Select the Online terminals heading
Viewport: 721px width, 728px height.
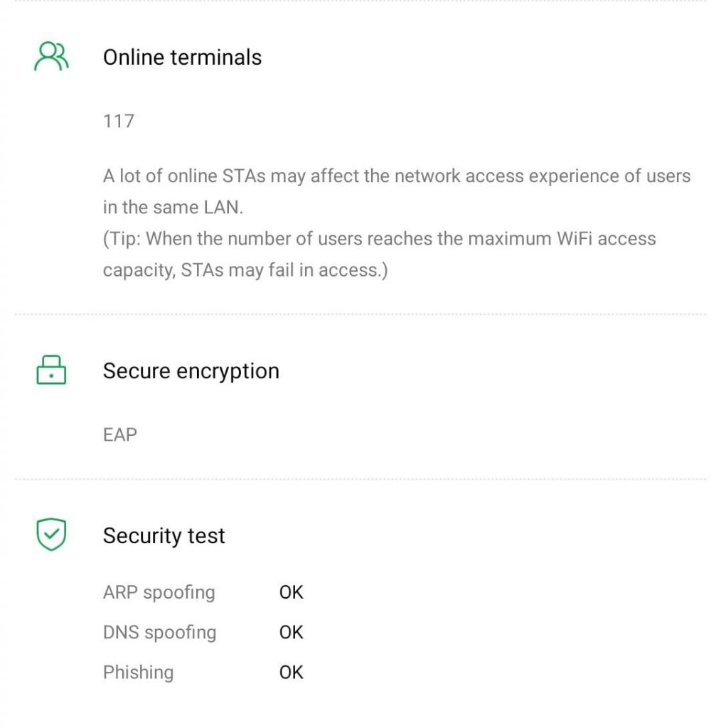pos(182,57)
